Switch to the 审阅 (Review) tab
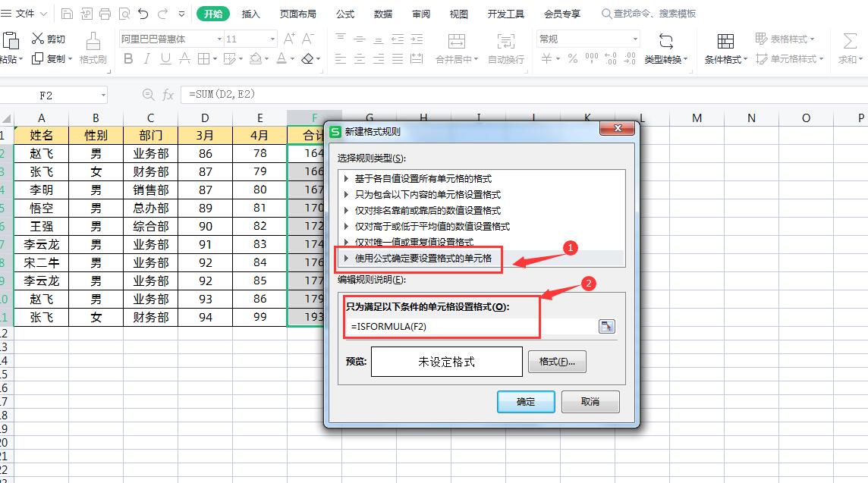 point(420,14)
